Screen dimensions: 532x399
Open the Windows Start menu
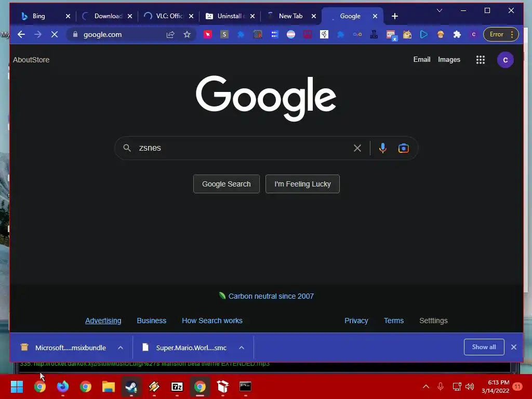click(x=17, y=387)
